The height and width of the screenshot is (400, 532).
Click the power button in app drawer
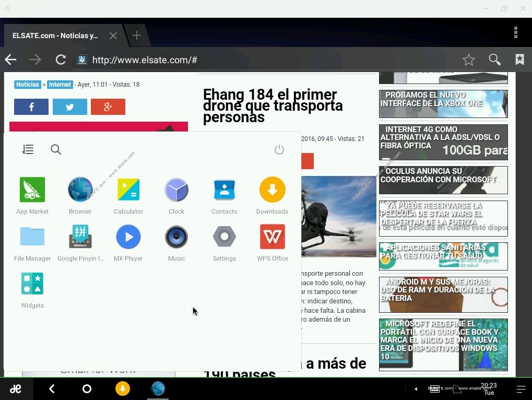[x=279, y=150]
